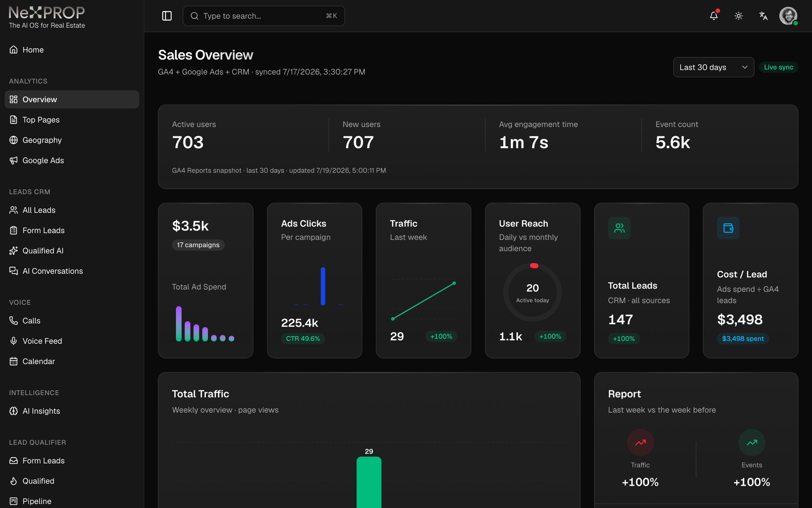This screenshot has width=812, height=508.
Task: Click Overview grid icon
Action: (x=14, y=99)
